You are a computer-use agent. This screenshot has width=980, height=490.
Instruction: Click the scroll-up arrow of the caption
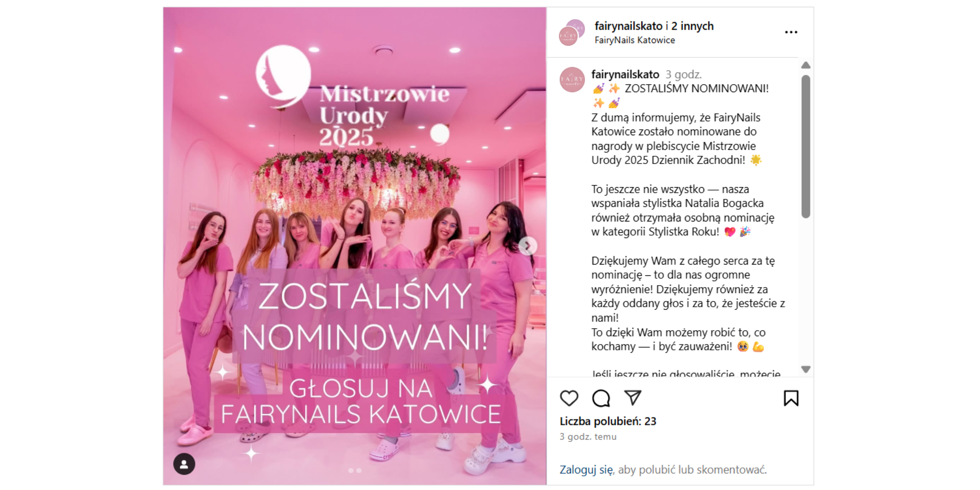(x=806, y=65)
